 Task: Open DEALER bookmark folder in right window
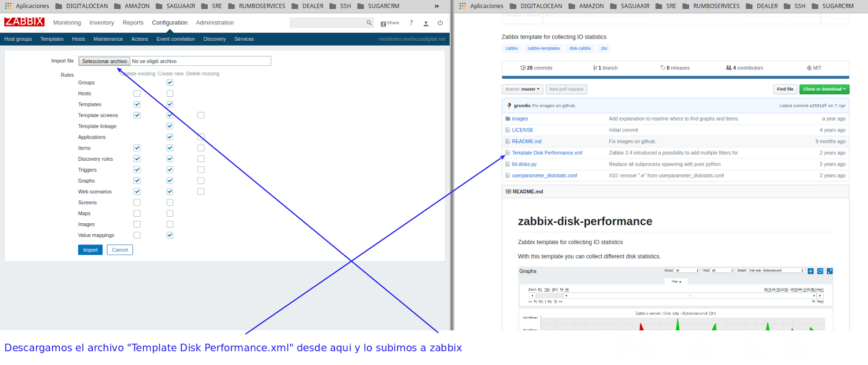[762, 6]
